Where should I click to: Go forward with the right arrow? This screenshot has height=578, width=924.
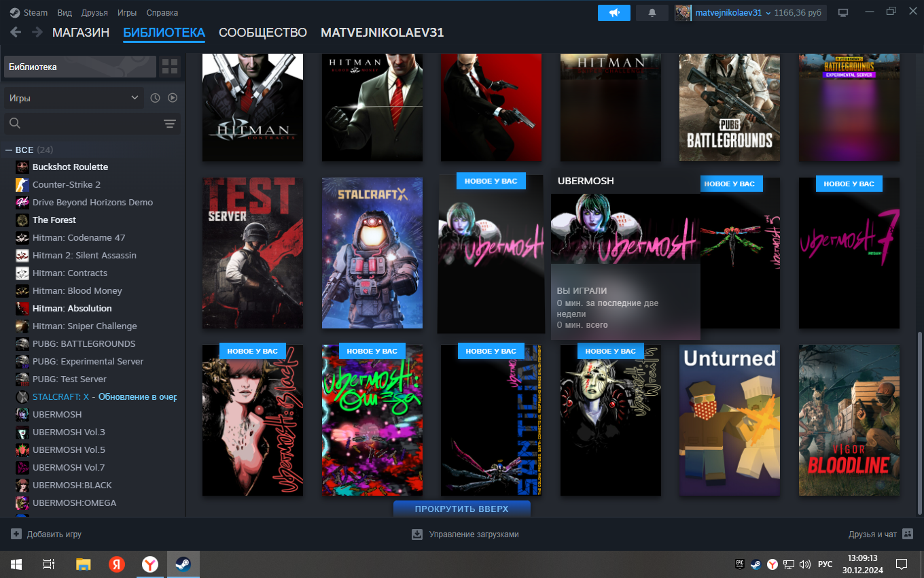36,32
